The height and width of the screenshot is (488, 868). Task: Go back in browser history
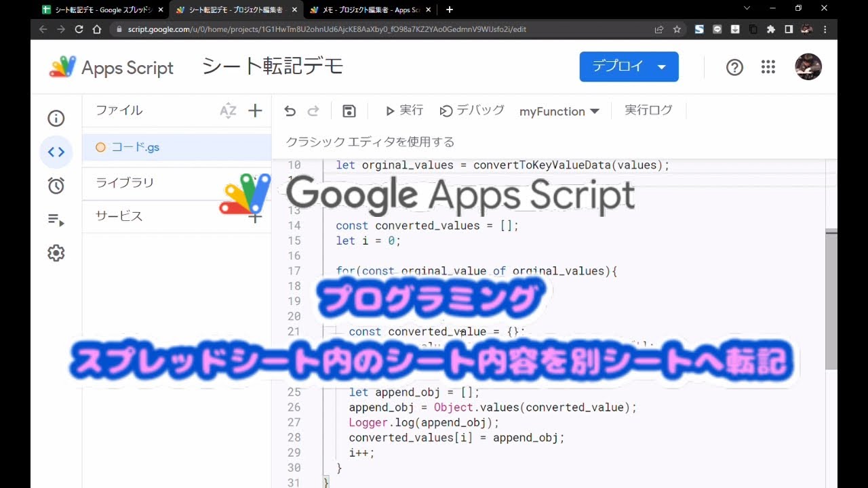[43, 29]
